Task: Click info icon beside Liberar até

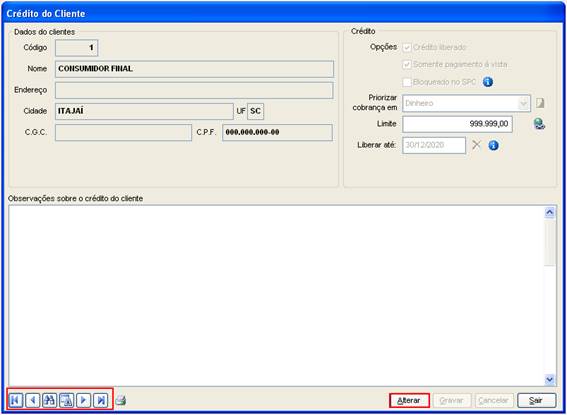Action: pos(494,145)
